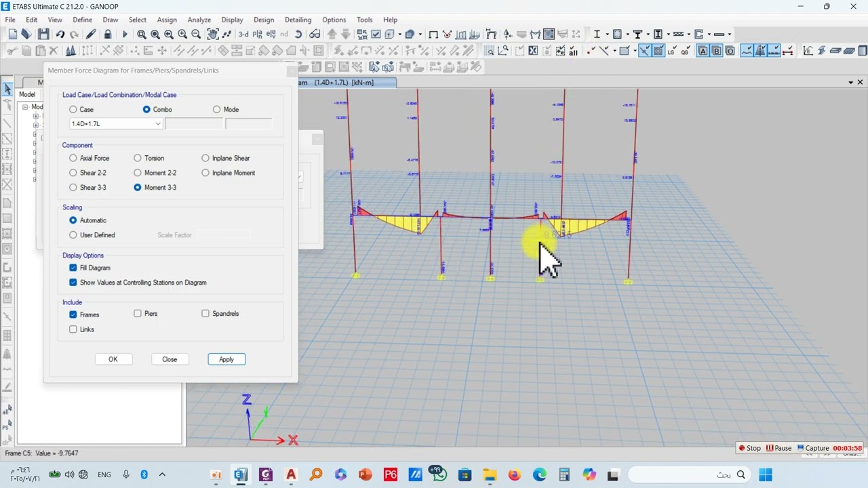Image resolution: width=868 pixels, height=488 pixels.
Task: Click the New Model icon in toolbar
Action: (12, 34)
